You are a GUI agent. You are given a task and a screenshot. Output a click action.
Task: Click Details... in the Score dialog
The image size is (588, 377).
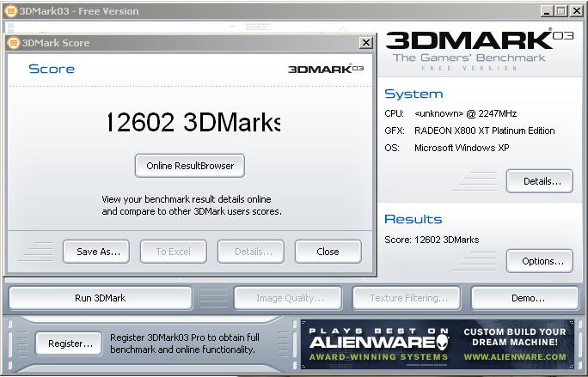(250, 252)
